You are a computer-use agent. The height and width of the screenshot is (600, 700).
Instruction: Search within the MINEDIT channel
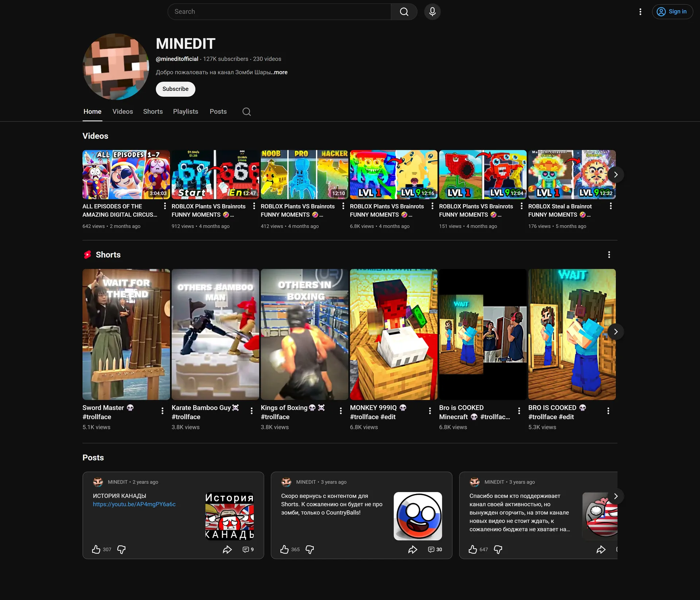[x=246, y=112]
